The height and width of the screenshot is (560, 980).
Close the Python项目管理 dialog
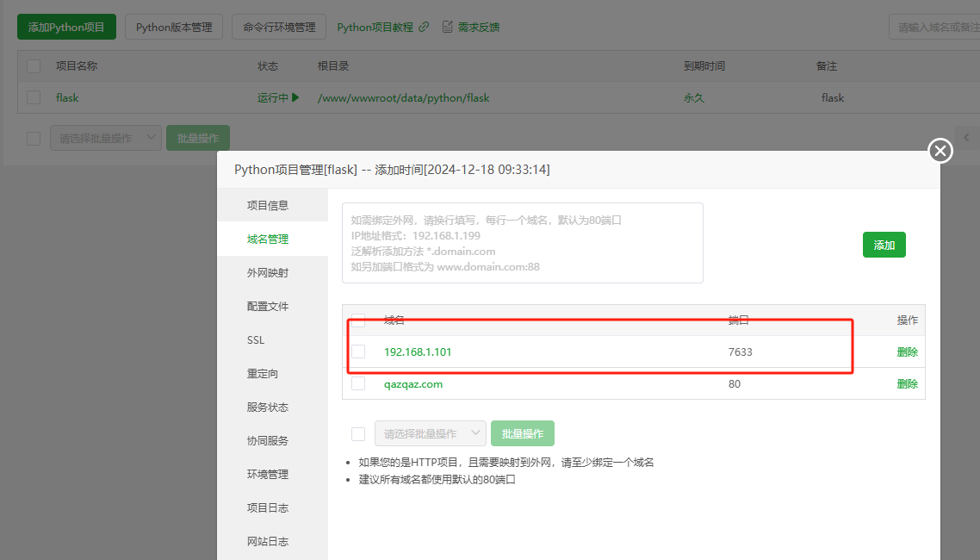pos(940,151)
